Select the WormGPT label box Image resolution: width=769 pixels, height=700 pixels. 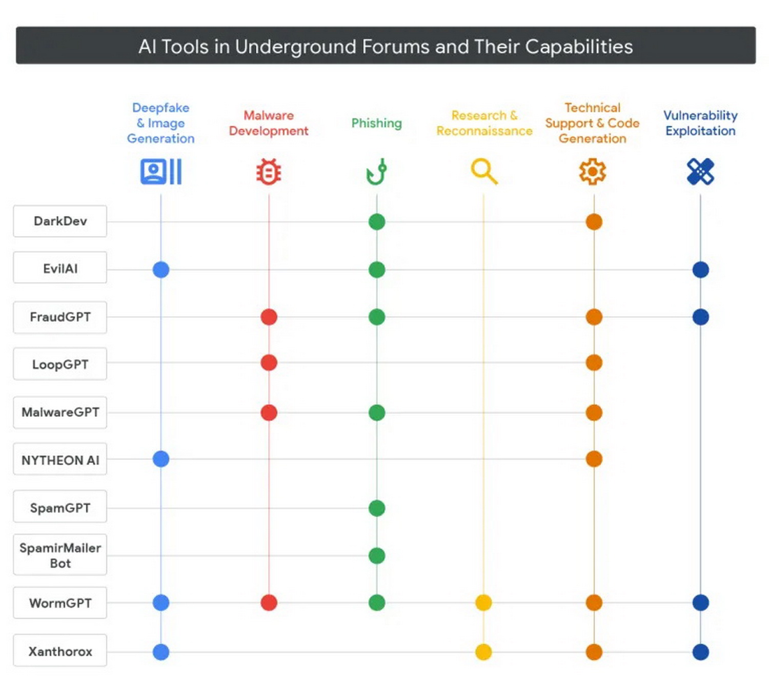pos(60,603)
